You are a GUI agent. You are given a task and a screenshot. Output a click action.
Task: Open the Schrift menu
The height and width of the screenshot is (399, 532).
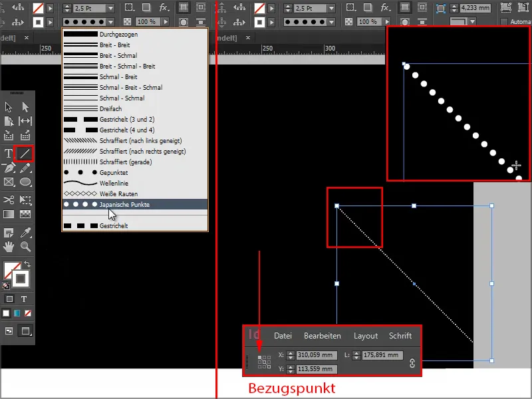[400, 336]
